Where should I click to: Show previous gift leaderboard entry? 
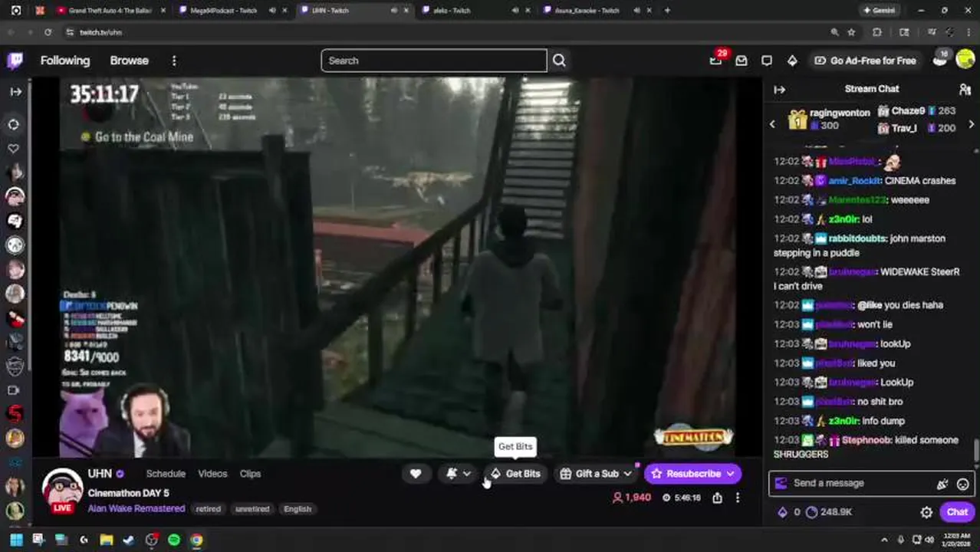tap(772, 124)
